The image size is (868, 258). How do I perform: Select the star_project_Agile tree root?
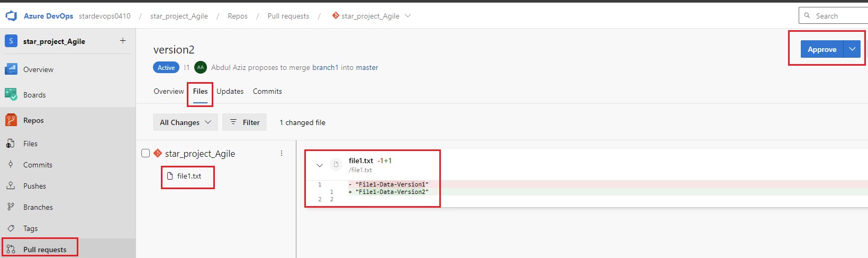coord(200,153)
